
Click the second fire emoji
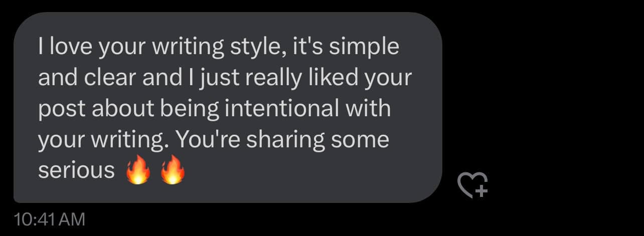click(173, 171)
